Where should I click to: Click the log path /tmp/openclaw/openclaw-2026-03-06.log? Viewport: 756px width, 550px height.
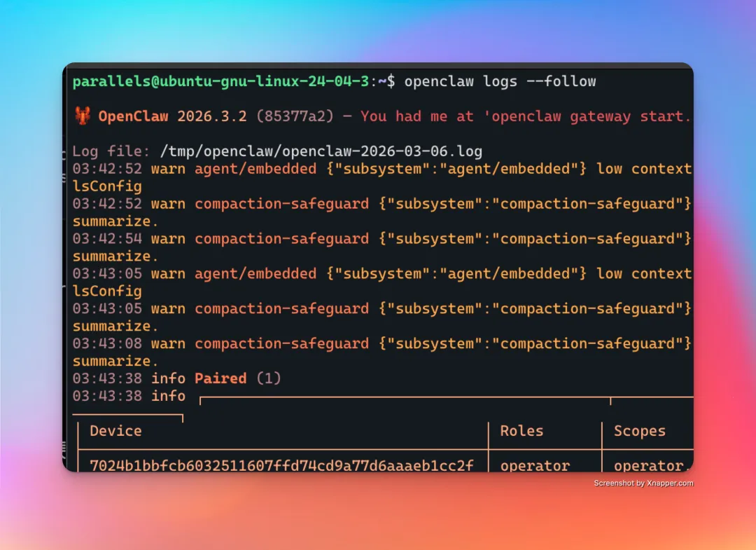click(321, 151)
